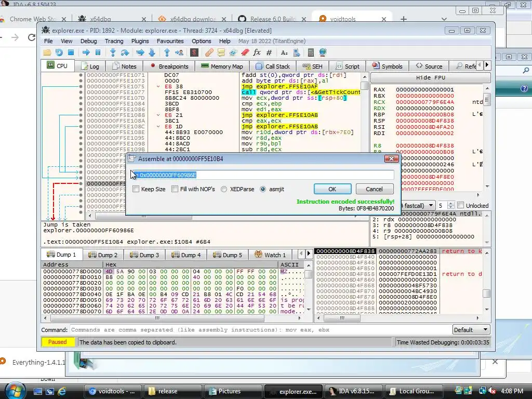Collapse the jump at FF5E1075 fold marker
Viewport: 532px width, 399px height.
click(158, 87)
